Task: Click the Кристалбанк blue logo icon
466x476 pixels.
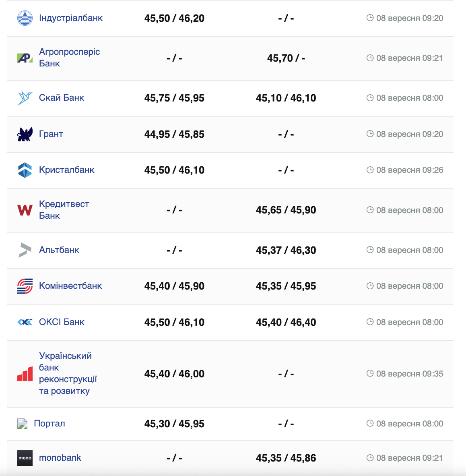Action: coord(25,170)
